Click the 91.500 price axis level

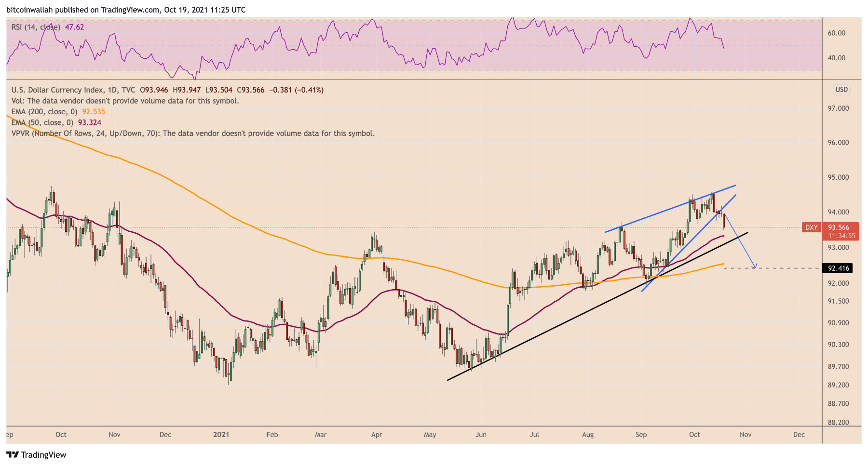[838, 301]
